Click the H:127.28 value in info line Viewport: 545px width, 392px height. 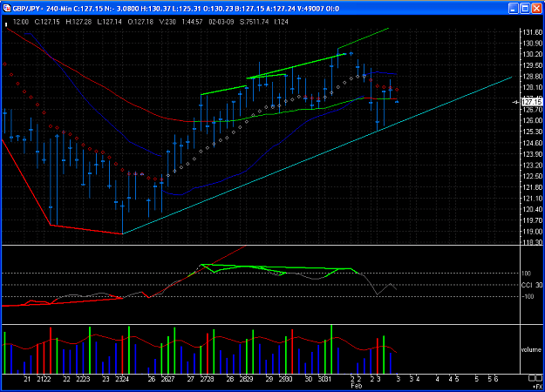78,22
